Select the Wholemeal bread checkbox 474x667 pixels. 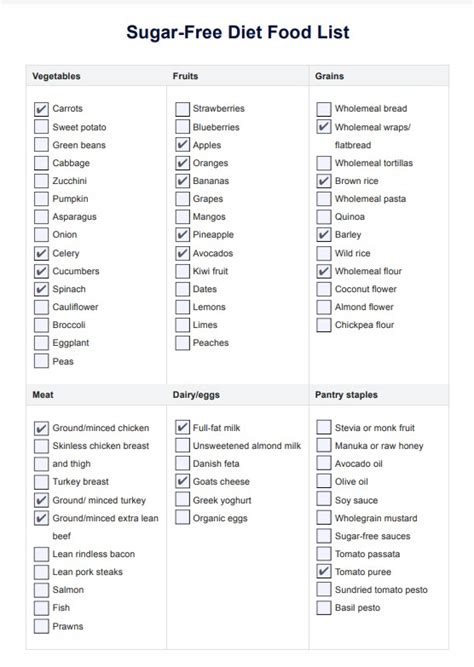pos(324,109)
